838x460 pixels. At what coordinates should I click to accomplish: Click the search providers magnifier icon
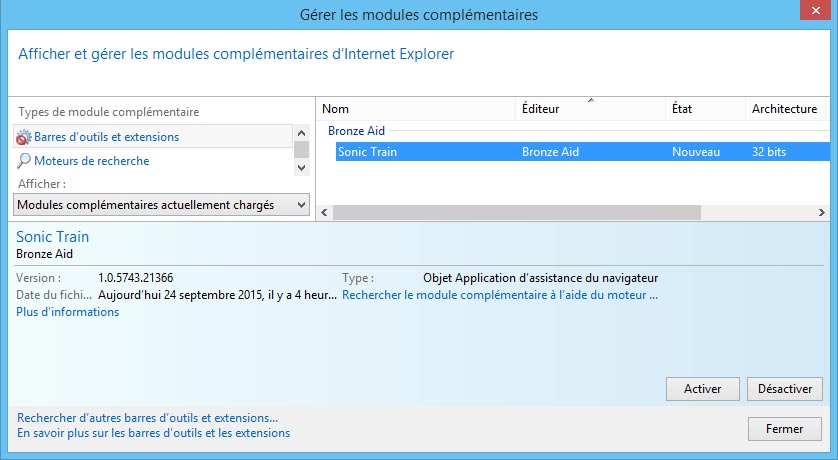click(x=24, y=160)
